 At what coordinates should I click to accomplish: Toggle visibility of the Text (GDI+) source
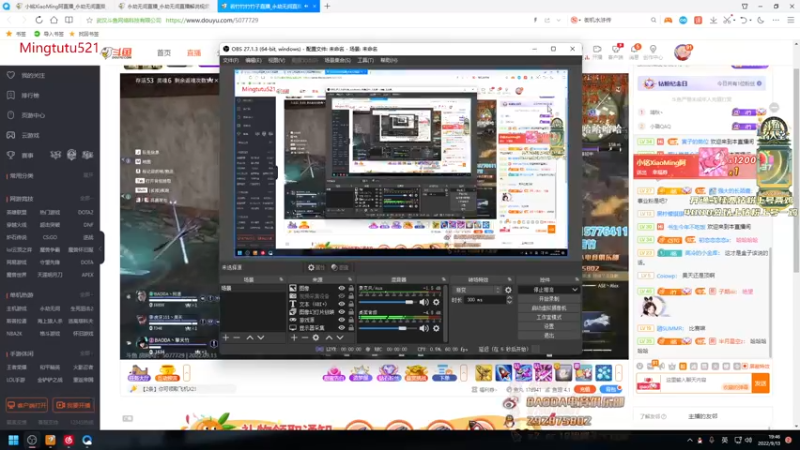(341, 304)
